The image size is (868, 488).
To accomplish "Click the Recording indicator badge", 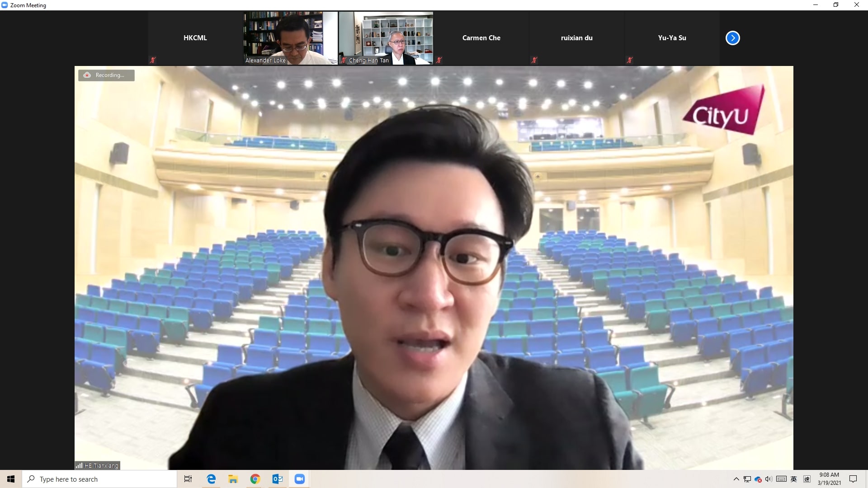I will [x=106, y=75].
